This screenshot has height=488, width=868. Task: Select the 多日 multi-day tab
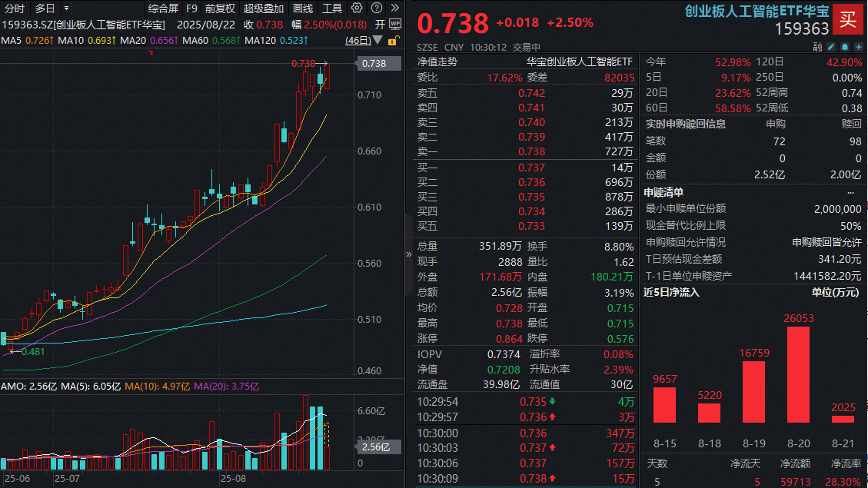pyautogui.click(x=45, y=8)
